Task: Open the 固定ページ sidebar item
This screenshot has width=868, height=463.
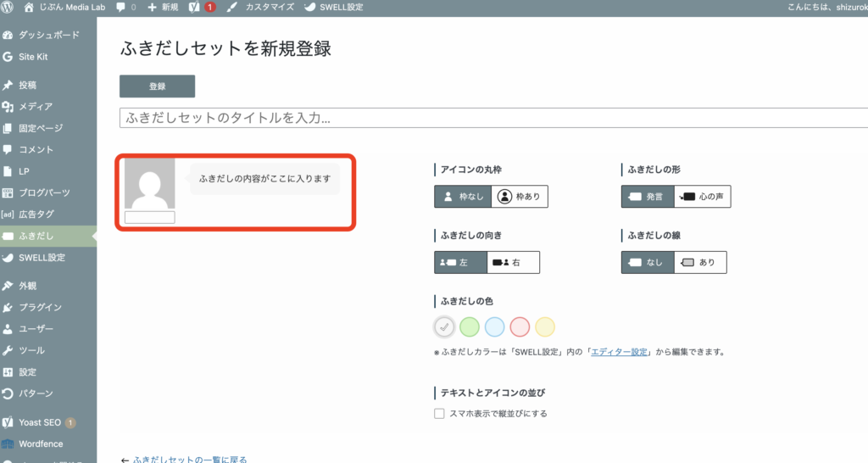Action: (41, 128)
